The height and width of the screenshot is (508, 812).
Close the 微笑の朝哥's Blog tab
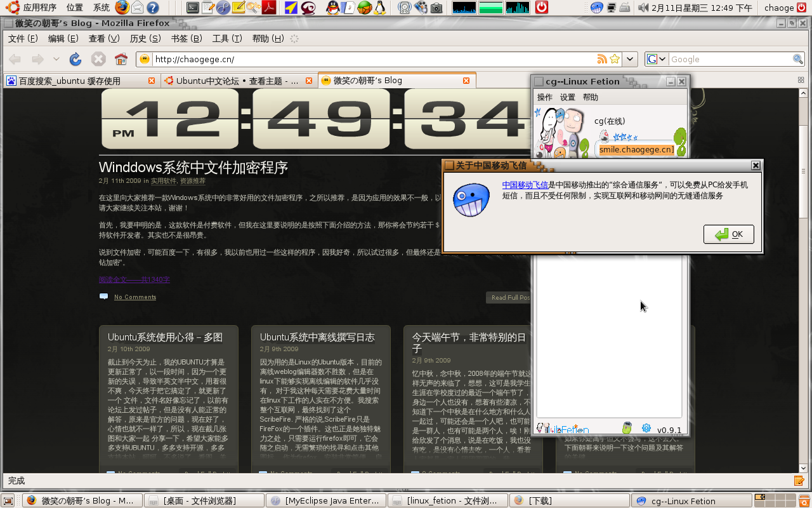coord(466,81)
